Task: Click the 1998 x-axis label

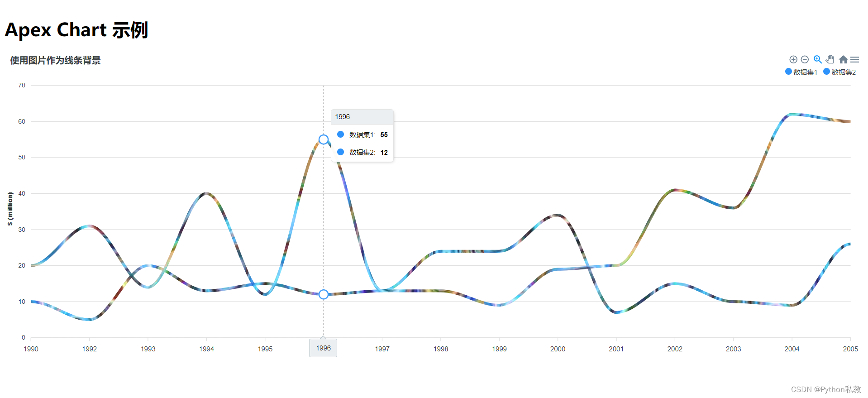Action: point(441,349)
